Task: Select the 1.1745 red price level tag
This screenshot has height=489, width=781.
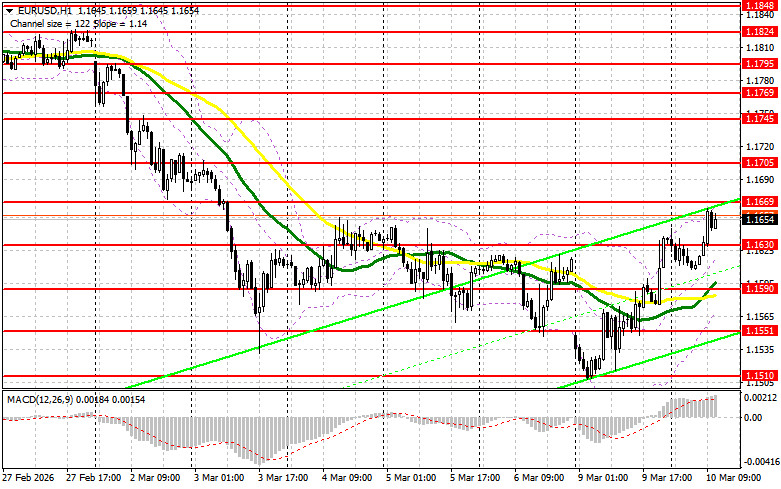Action: click(759, 118)
